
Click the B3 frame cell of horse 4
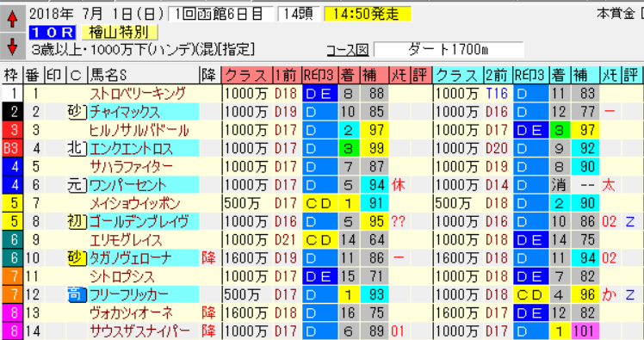click(x=11, y=148)
